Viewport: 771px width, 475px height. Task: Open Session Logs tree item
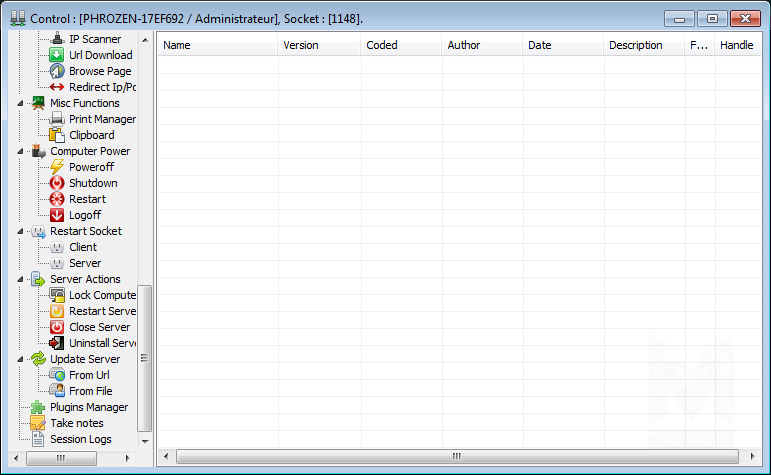tap(80, 439)
